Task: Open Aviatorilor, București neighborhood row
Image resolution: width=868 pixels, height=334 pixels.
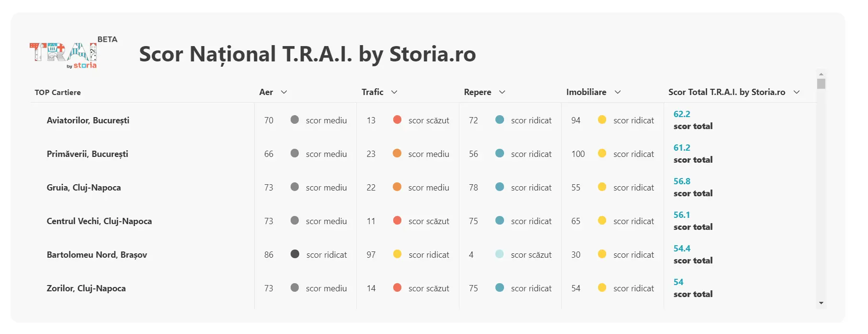Action: point(88,120)
